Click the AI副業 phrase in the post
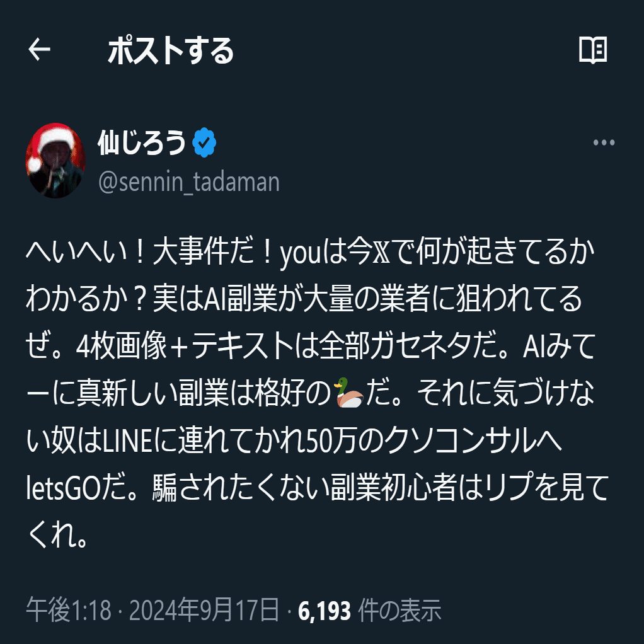The width and height of the screenshot is (644, 644). pos(241,299)
